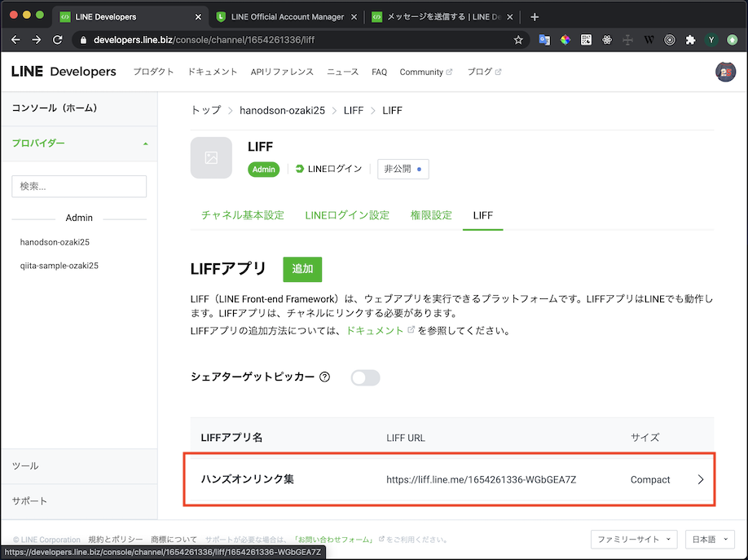
Task: Open プロダクト in top navigation
Action: coord(153,72)
